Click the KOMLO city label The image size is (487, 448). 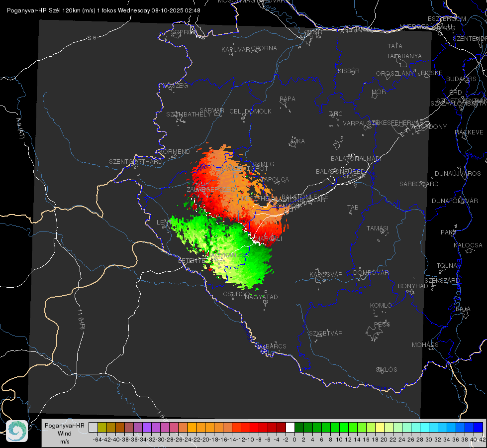[x=381, y=306]
